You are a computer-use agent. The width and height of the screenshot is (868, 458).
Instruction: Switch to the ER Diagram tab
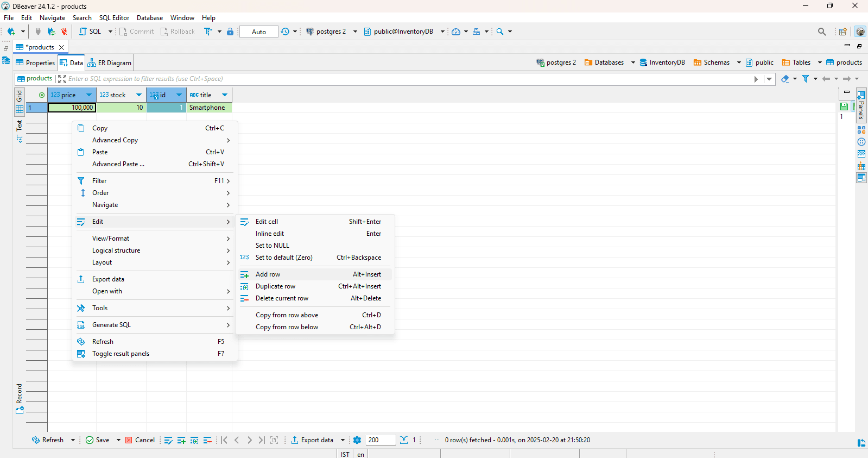click(110, 63)
